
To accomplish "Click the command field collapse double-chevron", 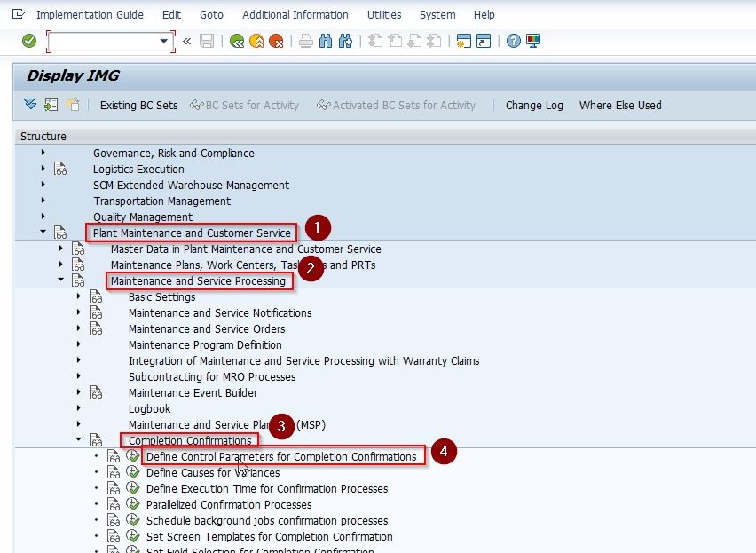I will click(187, 42).
